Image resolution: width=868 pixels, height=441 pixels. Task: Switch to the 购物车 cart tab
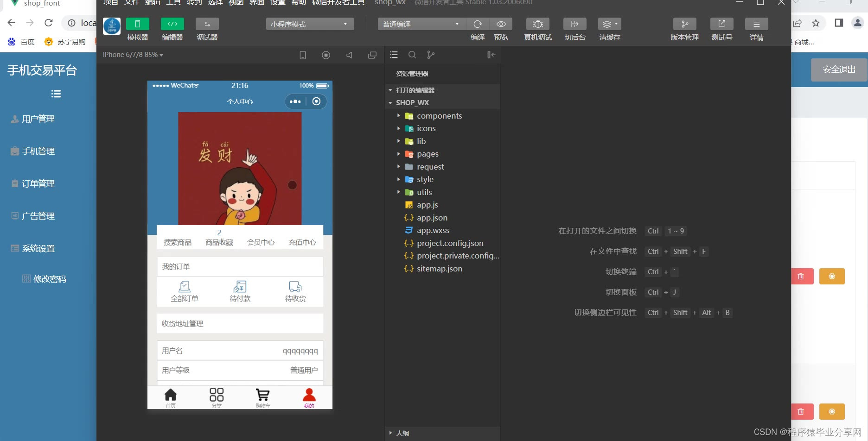click(263, 397)
